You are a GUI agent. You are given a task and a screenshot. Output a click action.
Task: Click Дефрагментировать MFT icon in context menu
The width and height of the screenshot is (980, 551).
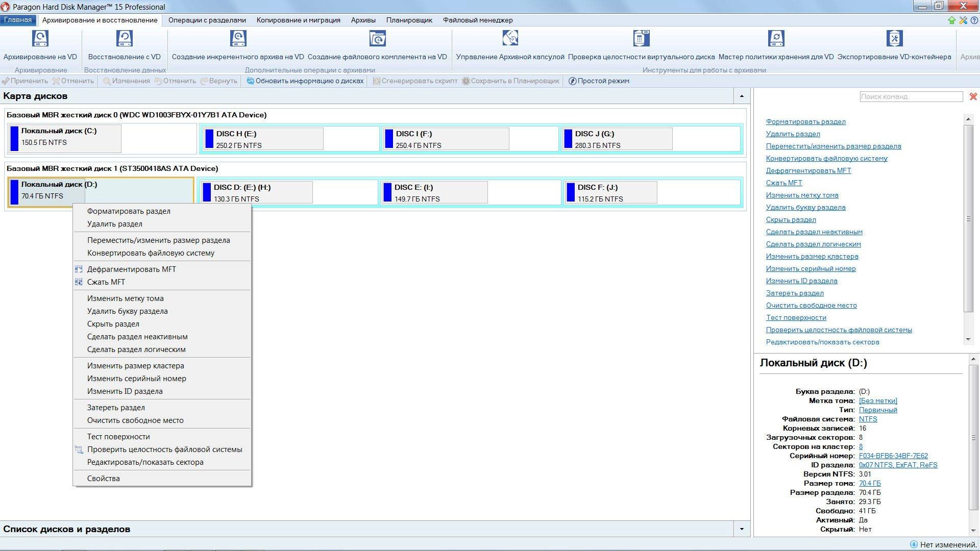pyautogui.click(x=79, y=269)
